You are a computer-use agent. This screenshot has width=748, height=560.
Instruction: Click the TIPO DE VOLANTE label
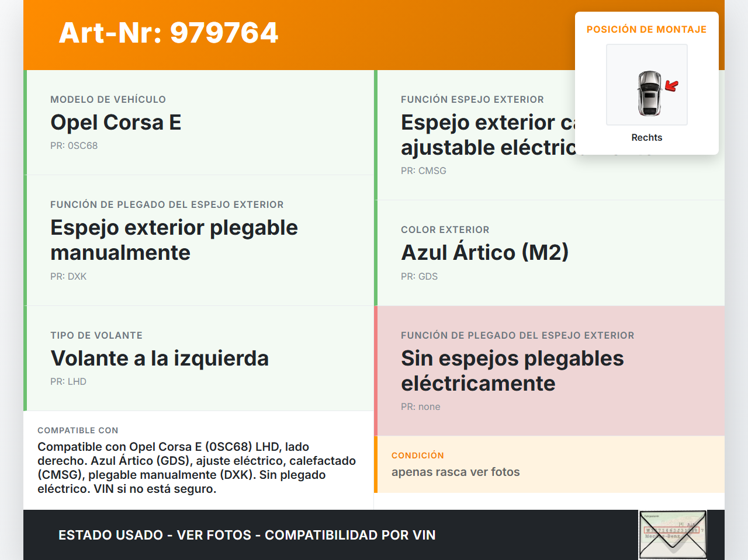click(x=96, y=336)
